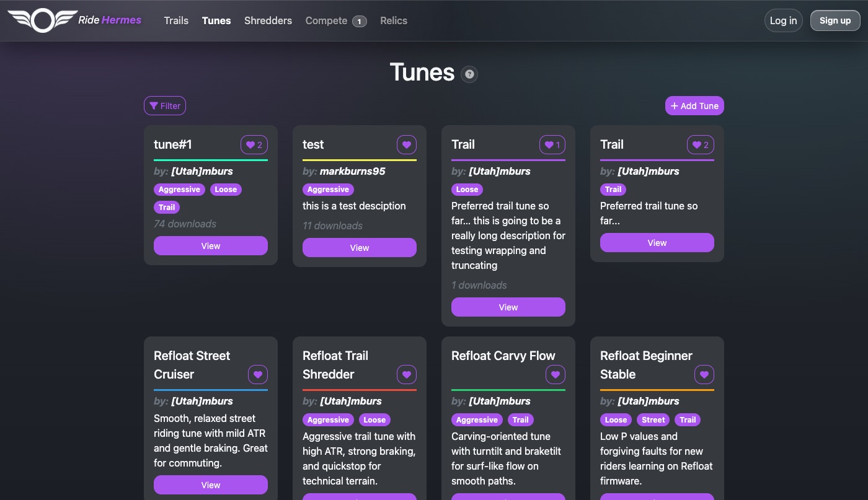This screenshot has width=868, height=500.
Task: Click the Compete notification badge showing 1
Action: (x=360, y=22)
